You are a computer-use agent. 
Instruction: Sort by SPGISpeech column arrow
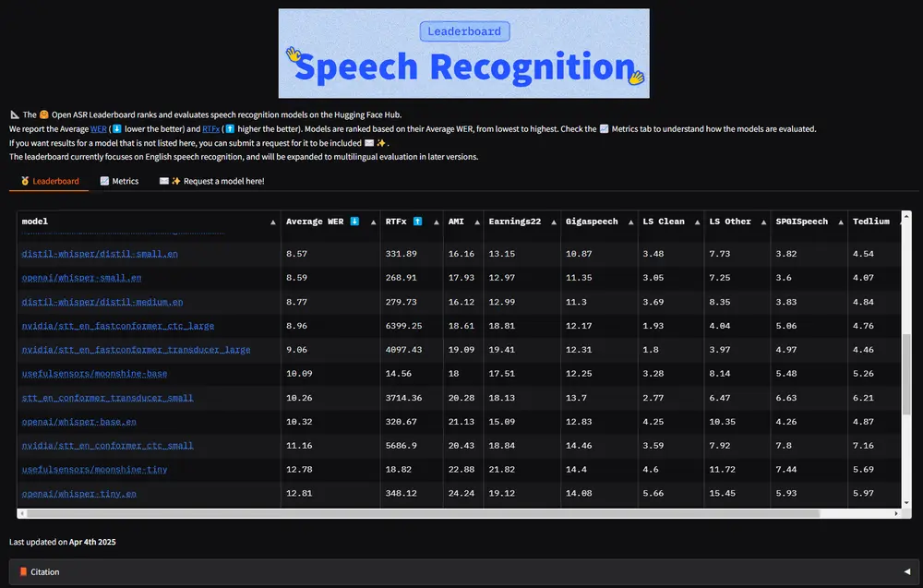pos(839,222)
